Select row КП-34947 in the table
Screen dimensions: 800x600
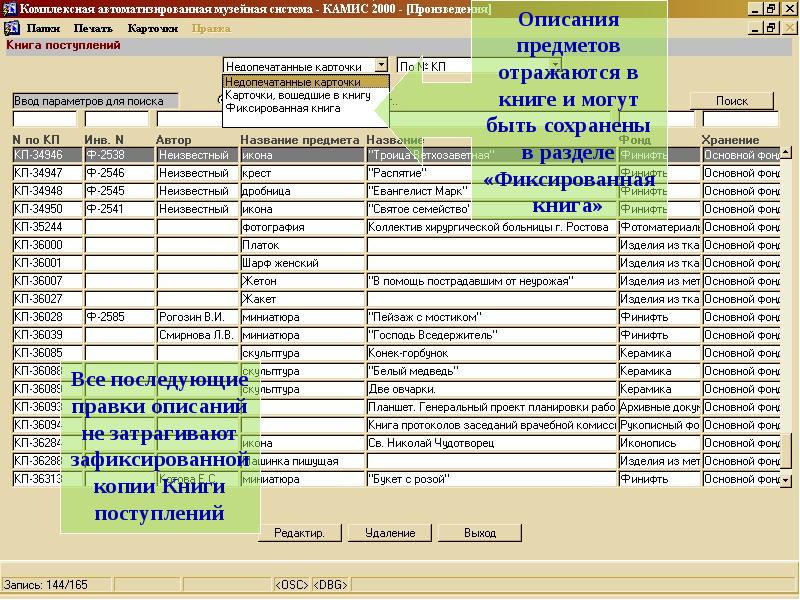[x=46, y=173]
